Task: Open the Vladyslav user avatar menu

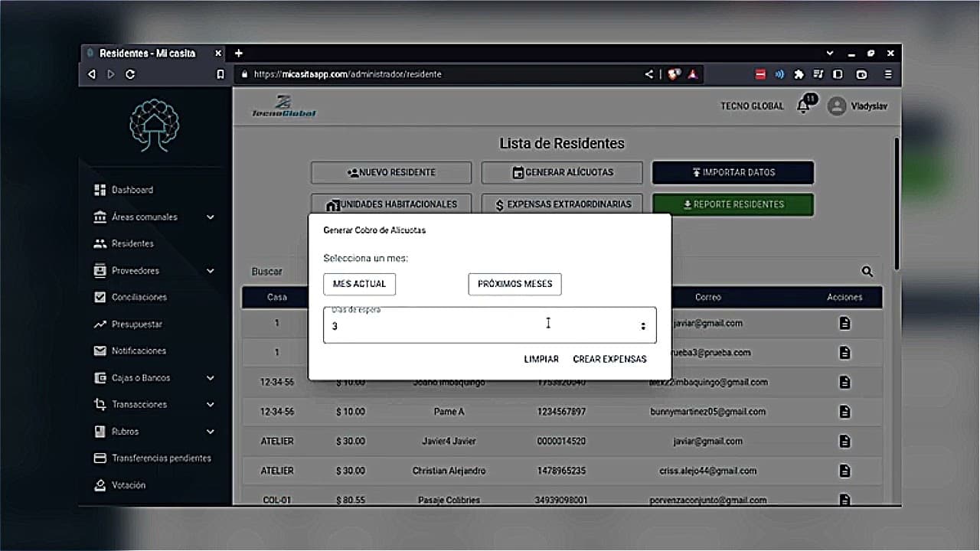Action: point(837,106)
